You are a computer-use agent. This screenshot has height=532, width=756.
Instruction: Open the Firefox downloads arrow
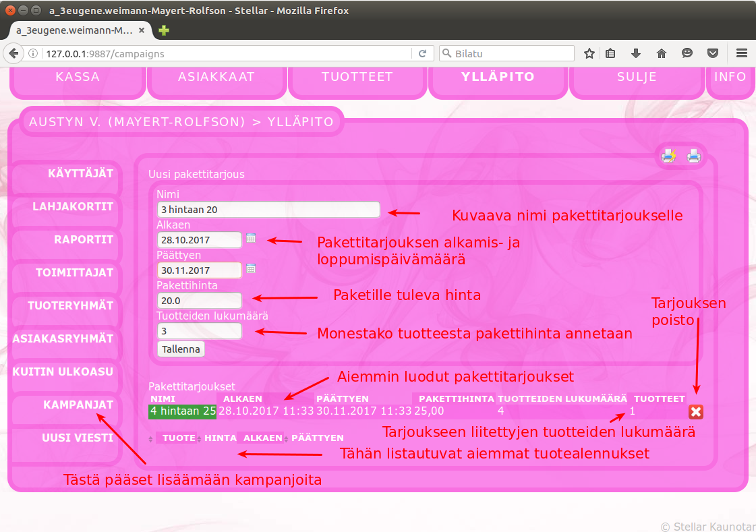point(636,53)
